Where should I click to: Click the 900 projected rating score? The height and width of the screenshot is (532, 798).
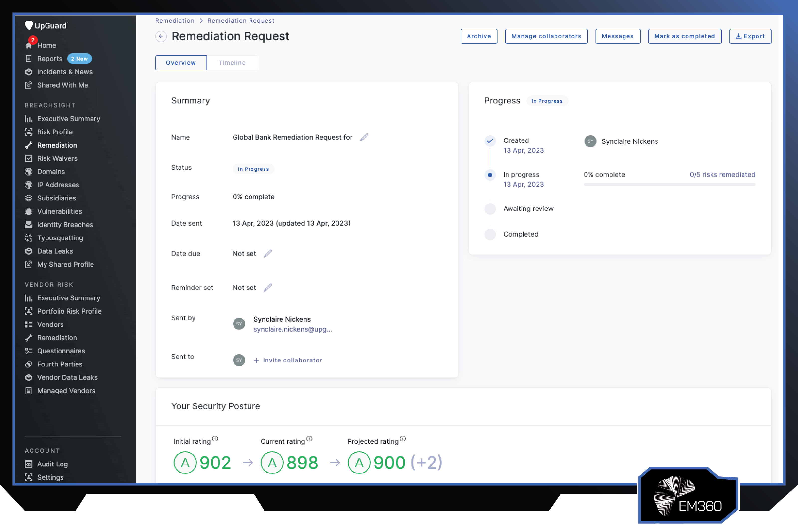coord(389,462)
